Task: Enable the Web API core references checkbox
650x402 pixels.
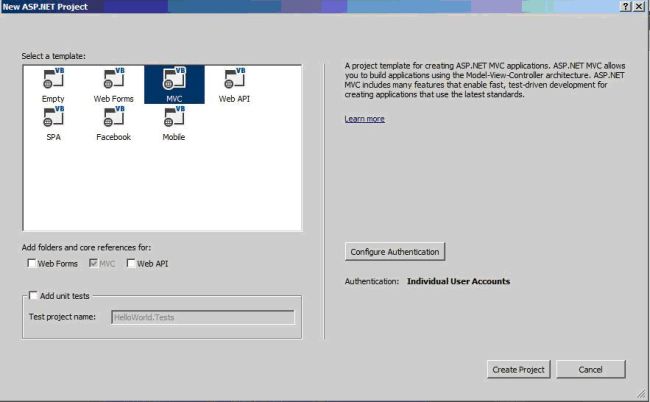Action: pos(131,263)
